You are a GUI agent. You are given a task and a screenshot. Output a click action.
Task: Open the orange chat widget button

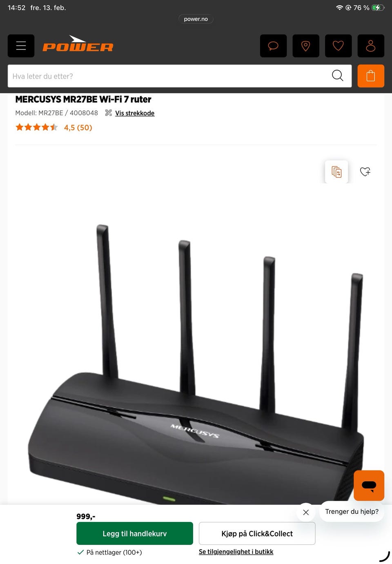tap(369, 486)
